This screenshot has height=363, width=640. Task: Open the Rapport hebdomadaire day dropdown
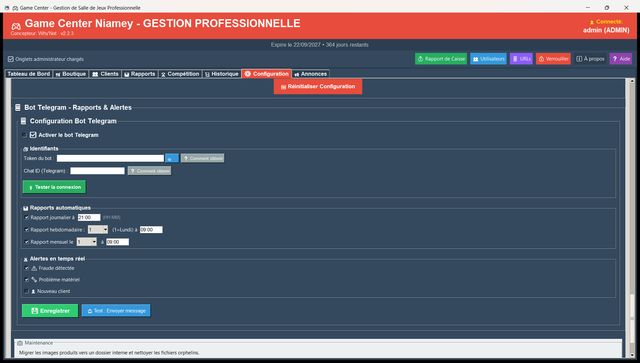tap(98, 230)
